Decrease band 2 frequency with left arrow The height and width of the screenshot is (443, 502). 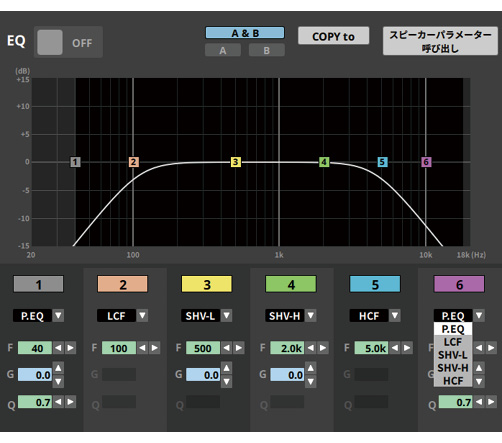(x=142, y=348)
